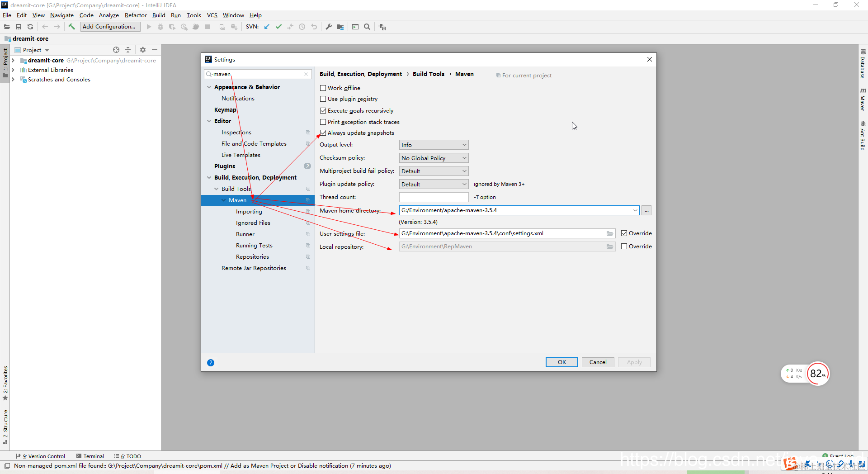
Task: Click the Collapse All icon in Project panel
Action: [x=128, y=50]
